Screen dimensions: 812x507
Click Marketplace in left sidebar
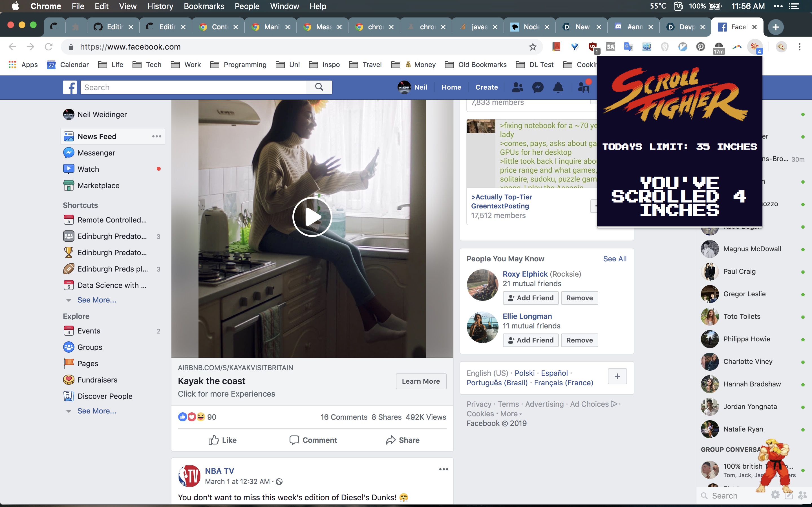[98, 185]
